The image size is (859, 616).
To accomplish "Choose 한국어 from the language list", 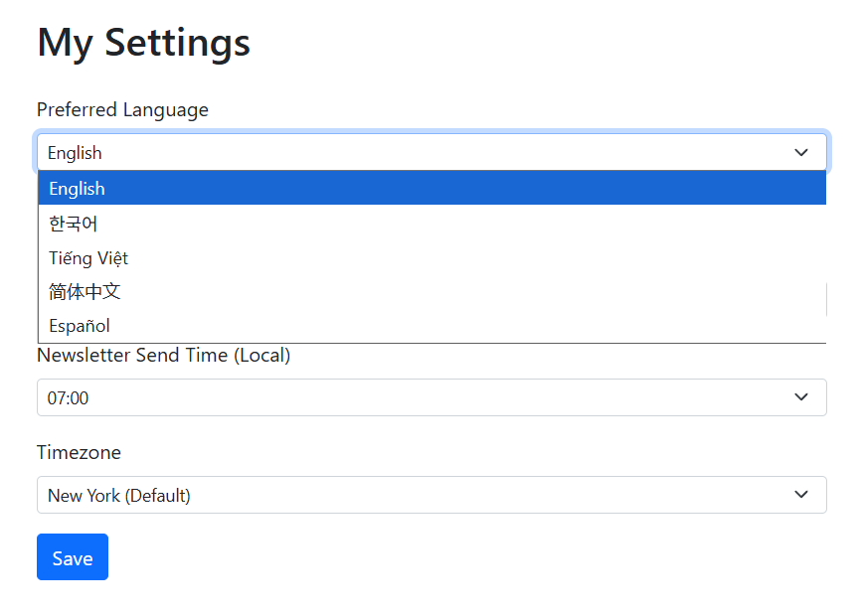I will pos(74,224).
